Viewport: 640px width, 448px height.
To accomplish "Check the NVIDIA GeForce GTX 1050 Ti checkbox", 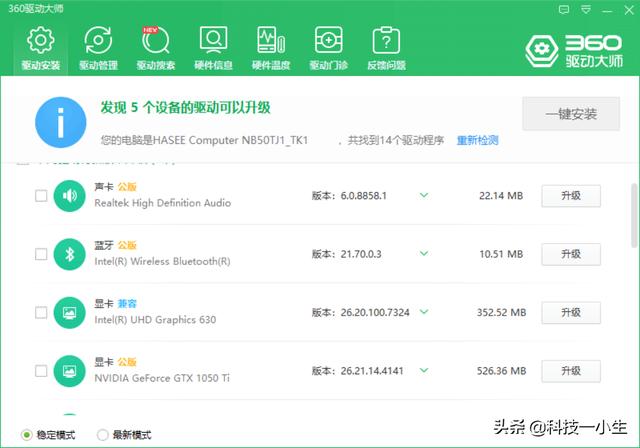I will tap(41, 371).
